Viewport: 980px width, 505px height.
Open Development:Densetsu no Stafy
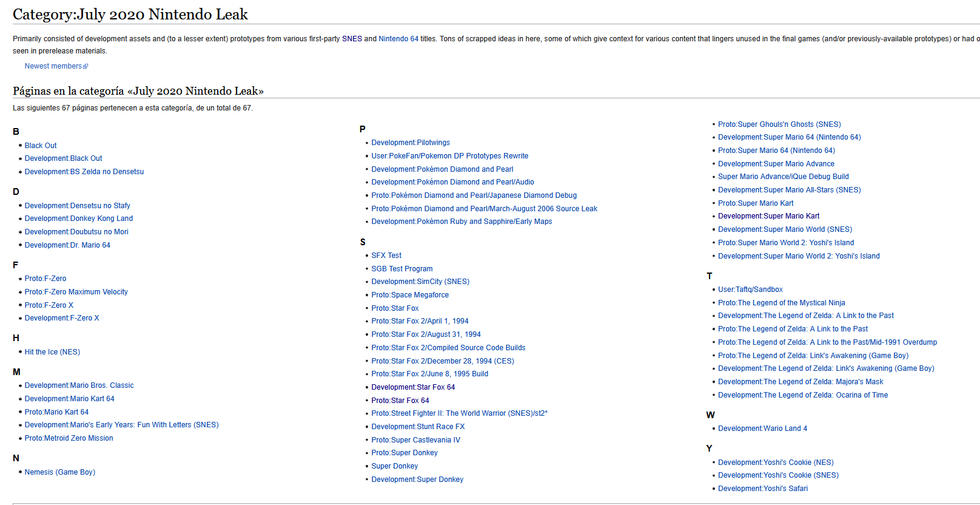click(x=78, y=206)
